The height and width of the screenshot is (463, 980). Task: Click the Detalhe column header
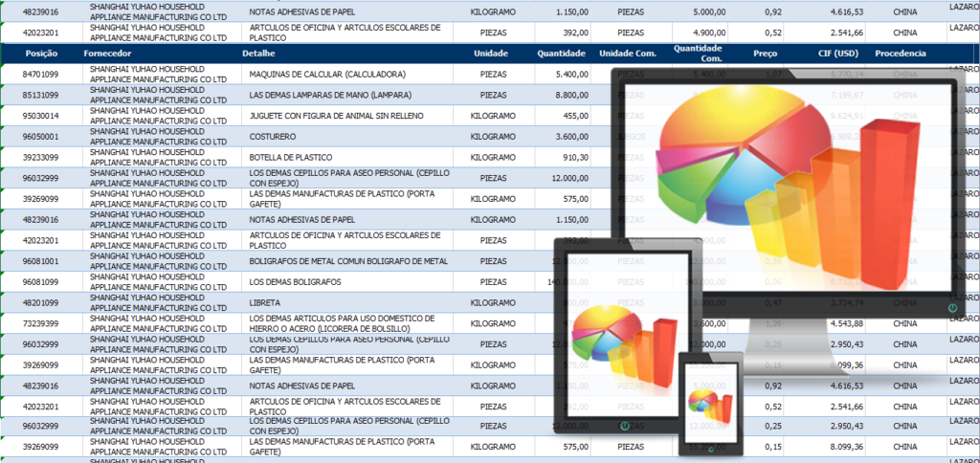258,54
